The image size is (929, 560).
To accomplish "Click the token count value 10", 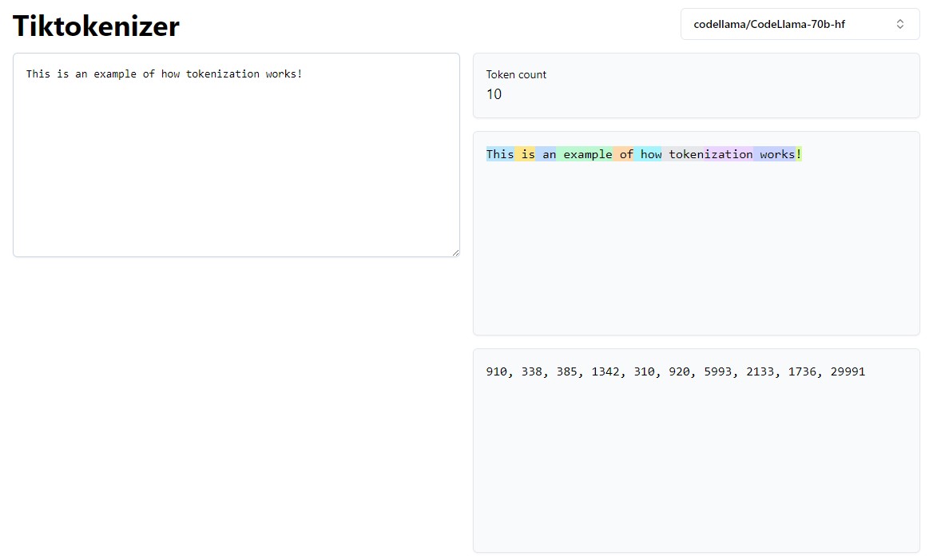I will point(494,94).
